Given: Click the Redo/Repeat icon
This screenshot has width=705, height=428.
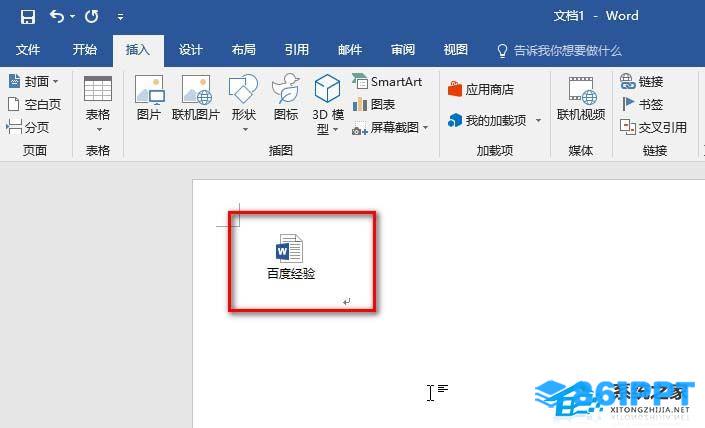Looking at the screenshot, I should click(92, 17).
